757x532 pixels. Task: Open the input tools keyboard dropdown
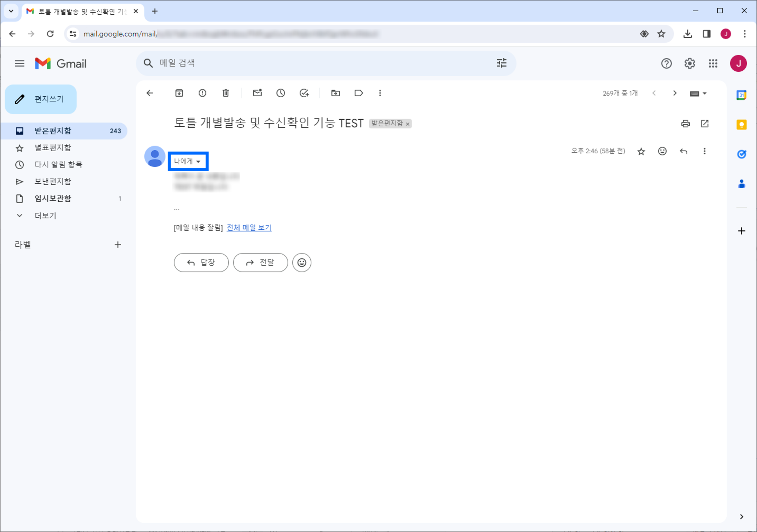pyautogui.click(x=698, y=93)
